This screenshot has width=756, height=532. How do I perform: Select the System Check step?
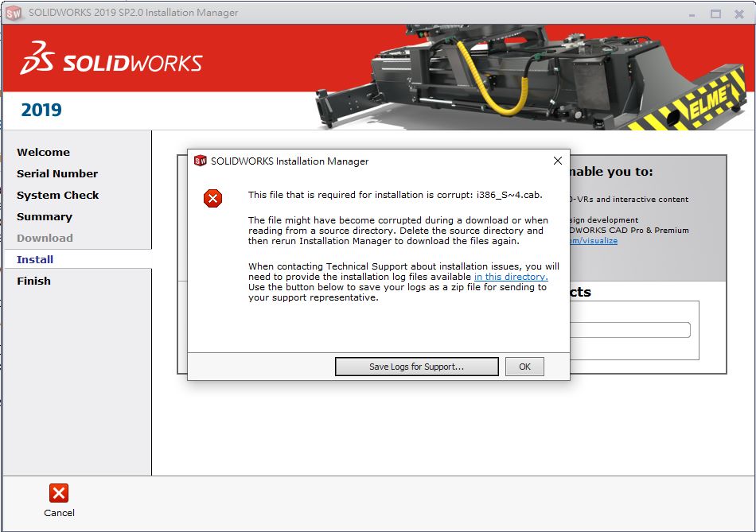point(58,195)
